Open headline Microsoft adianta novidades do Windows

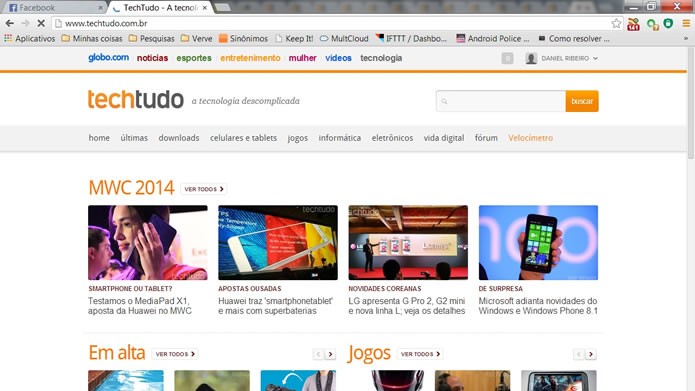coord(538,306)
